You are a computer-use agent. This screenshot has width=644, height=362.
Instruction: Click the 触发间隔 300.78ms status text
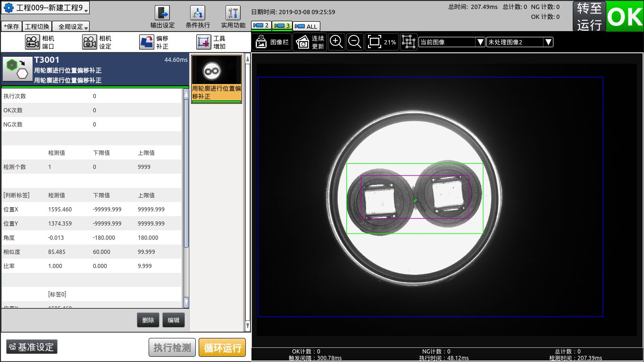316,358
